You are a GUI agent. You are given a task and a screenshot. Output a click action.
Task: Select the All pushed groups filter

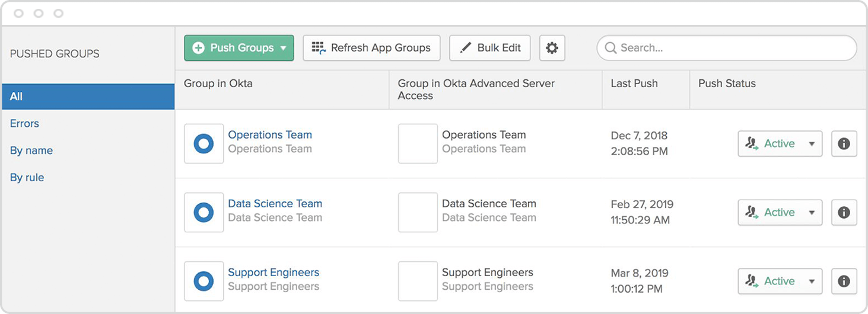(88, 97)
